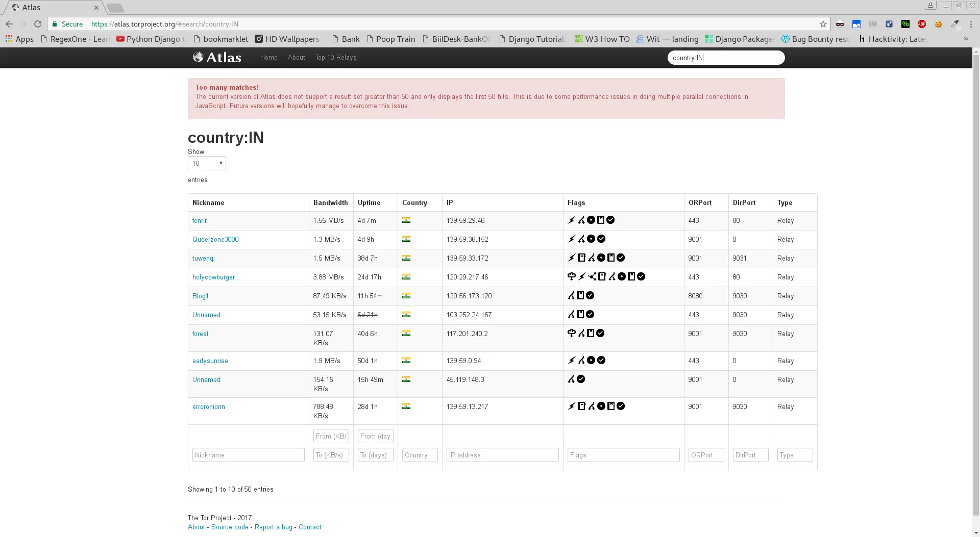This screenshot has height=537, width=980.
Task: Reload the Atlas page
Action: [x=38, y=24]
